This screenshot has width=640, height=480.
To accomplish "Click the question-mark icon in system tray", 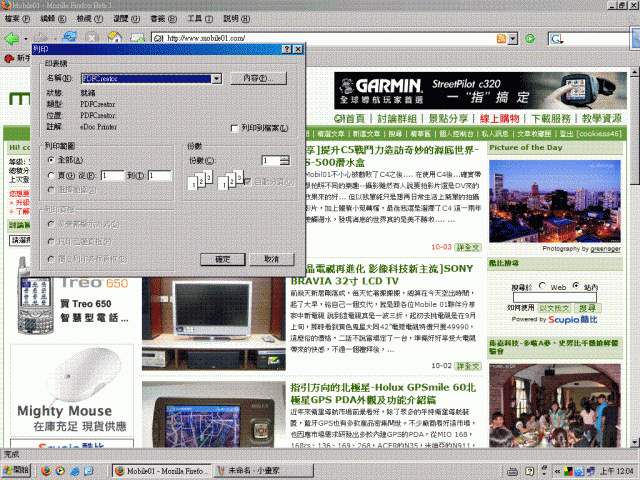I will (x=529, y=471).
